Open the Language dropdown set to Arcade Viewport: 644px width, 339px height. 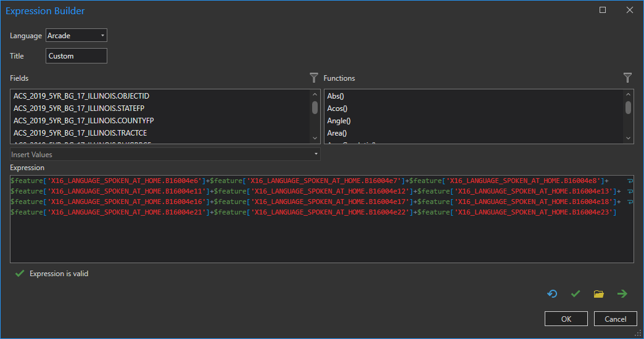point(76,36)
